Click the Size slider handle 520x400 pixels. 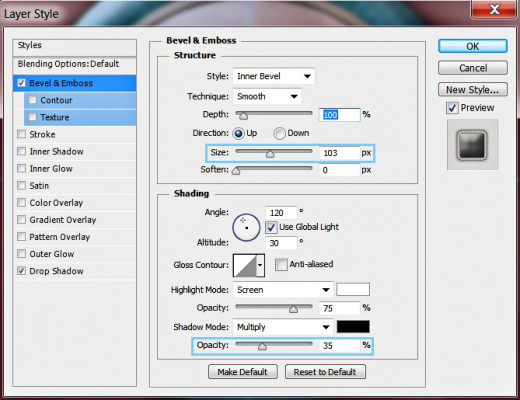270,154
